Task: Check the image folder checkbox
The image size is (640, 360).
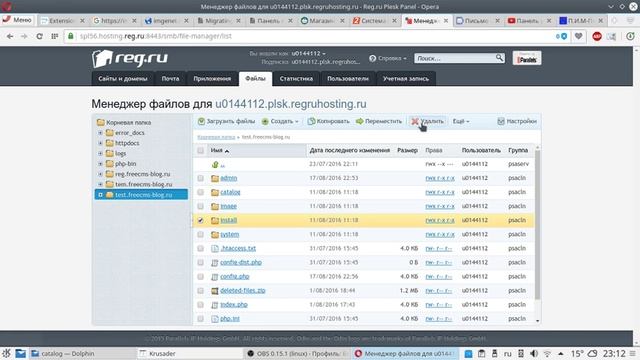Action: (x=200, y=207)
